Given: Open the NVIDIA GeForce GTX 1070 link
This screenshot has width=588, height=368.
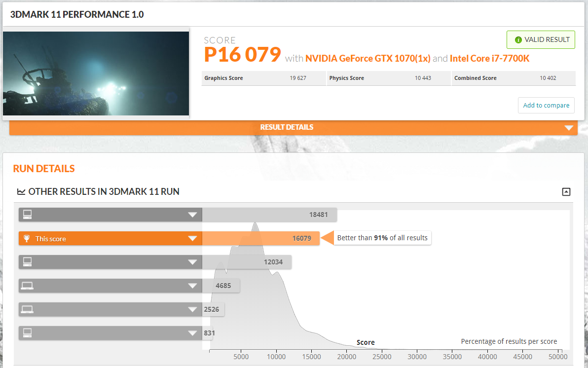Looking at the screenshot, I should click(x=367, y=58).
